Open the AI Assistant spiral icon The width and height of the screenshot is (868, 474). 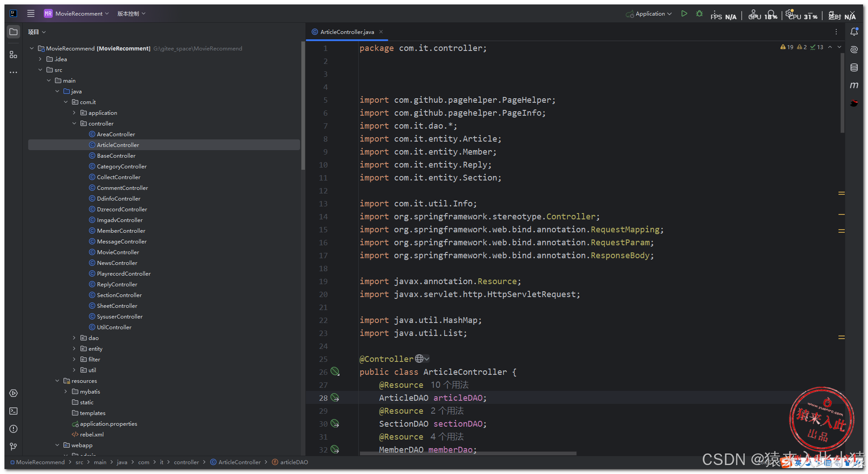(854, 50)
